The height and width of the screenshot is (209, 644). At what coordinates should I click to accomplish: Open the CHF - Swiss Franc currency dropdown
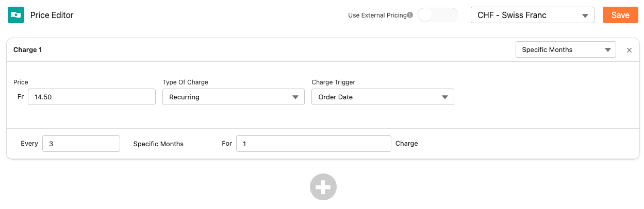click(x=532, y=15)
